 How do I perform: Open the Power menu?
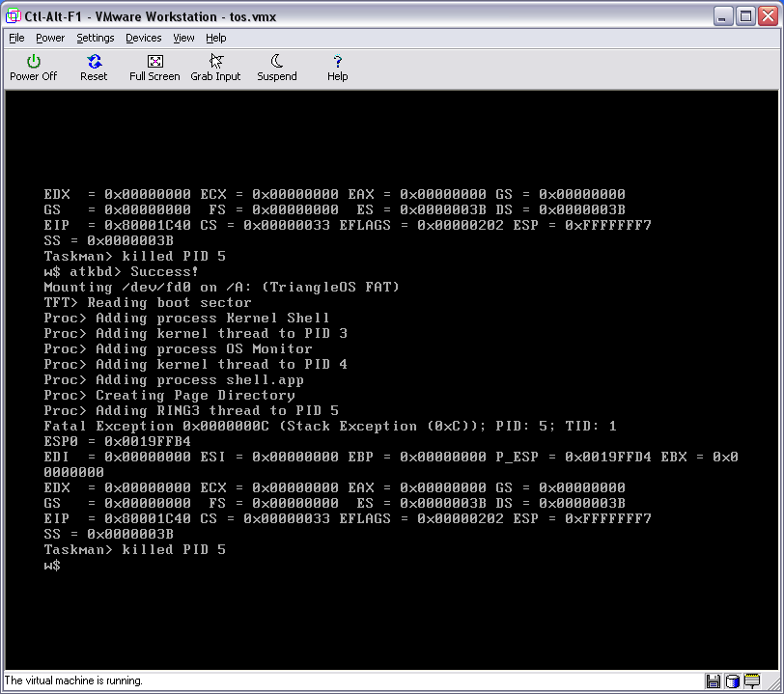coord(50,38)
